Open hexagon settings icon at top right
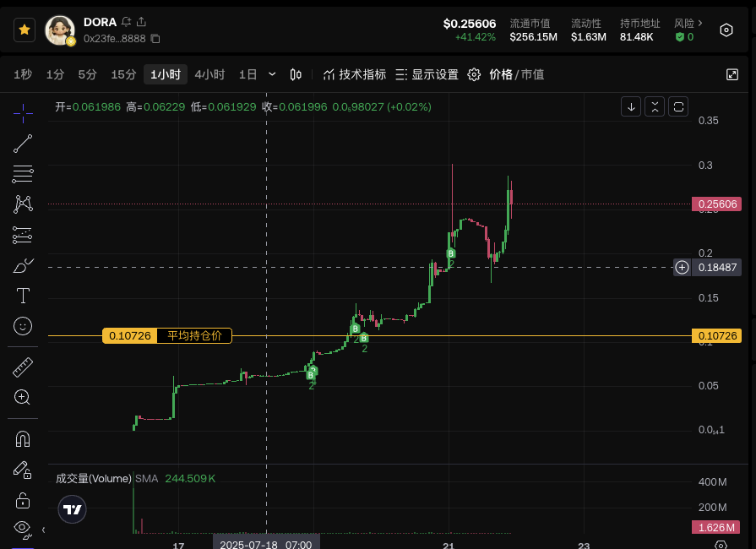 [726, 30]
